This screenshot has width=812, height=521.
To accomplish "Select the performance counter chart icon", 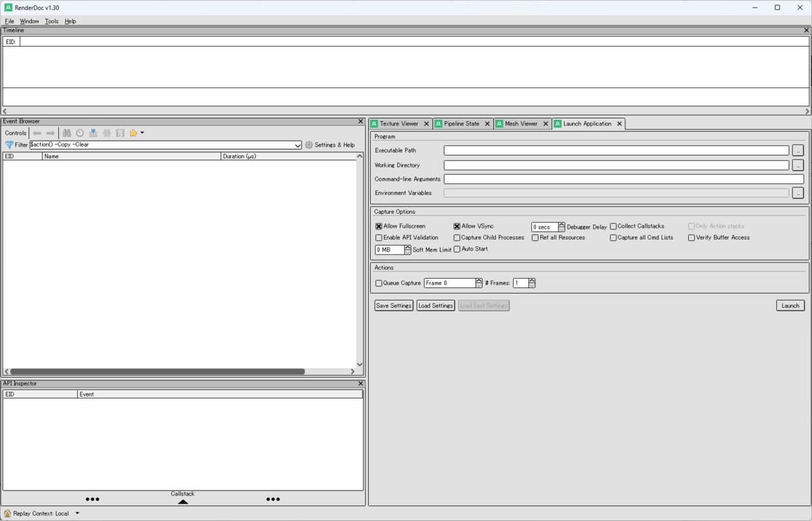I will click(93, 133).
